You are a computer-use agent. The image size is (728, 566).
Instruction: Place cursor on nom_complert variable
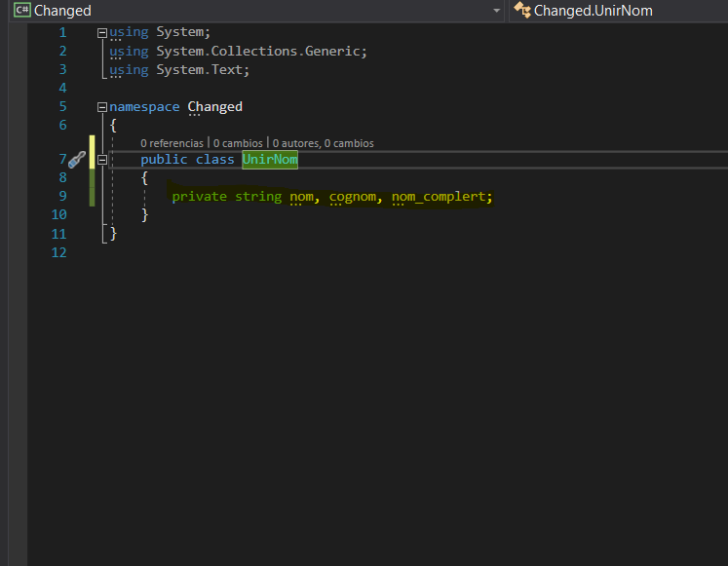[x=441, y=197]
